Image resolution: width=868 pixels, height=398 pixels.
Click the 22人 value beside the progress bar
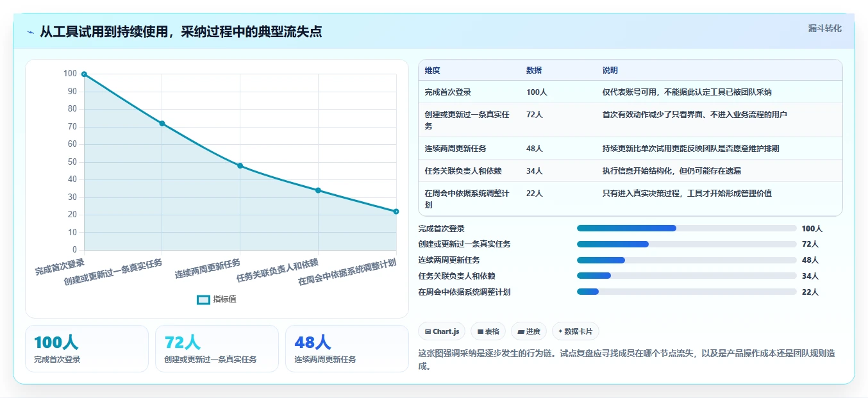(x=810, y=292)
